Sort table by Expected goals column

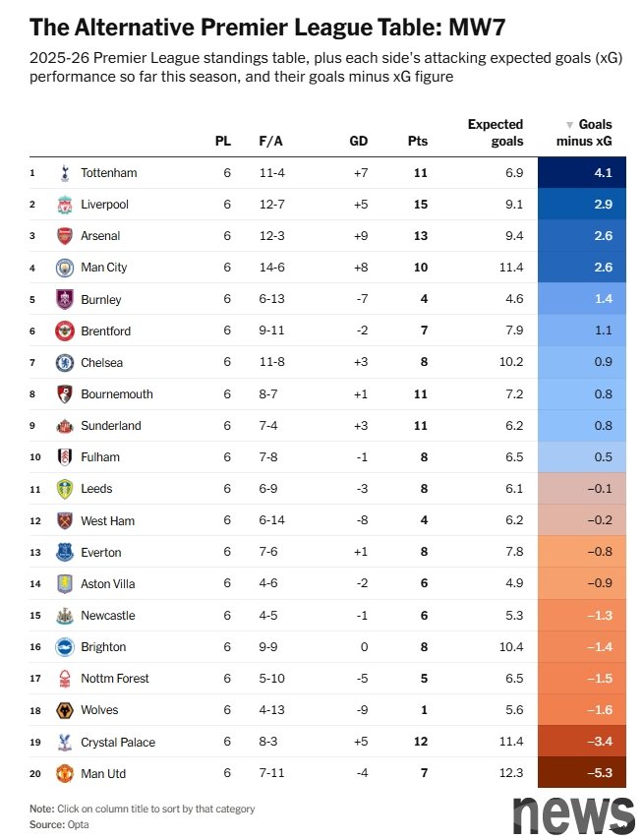click(495, 133)
